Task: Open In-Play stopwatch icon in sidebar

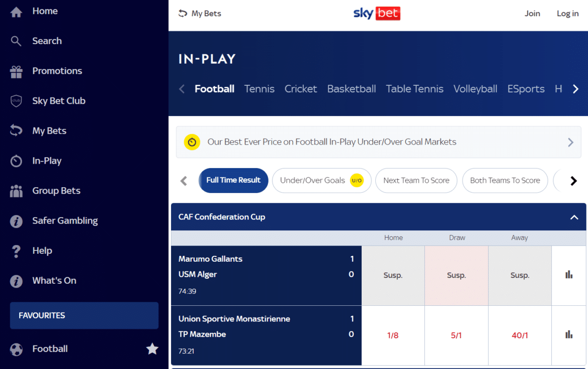Action: (x=16, y=161)
